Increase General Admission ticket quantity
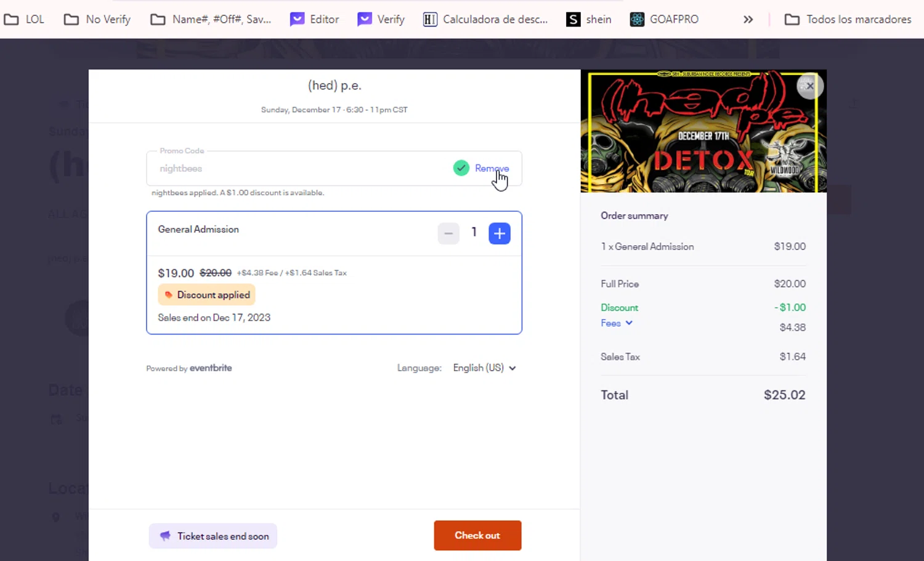This screenshot has width=924, height=561. pos(500,233)
